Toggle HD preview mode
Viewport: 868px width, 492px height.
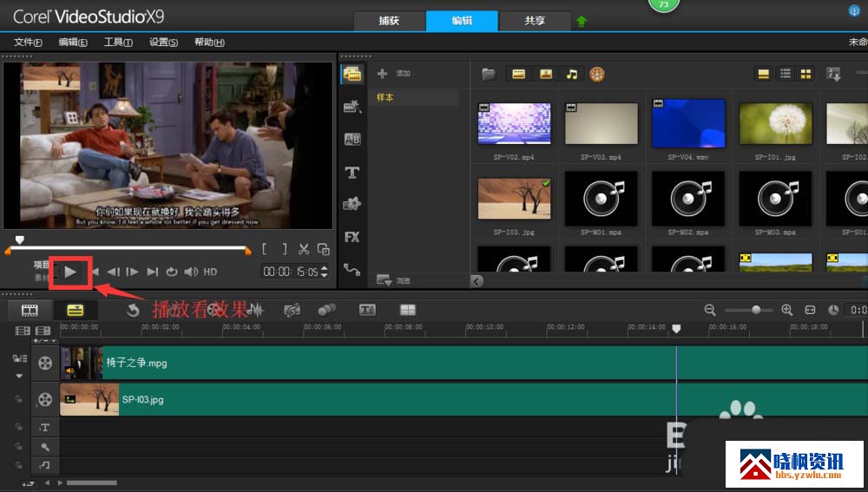click(x=210, y=272)
